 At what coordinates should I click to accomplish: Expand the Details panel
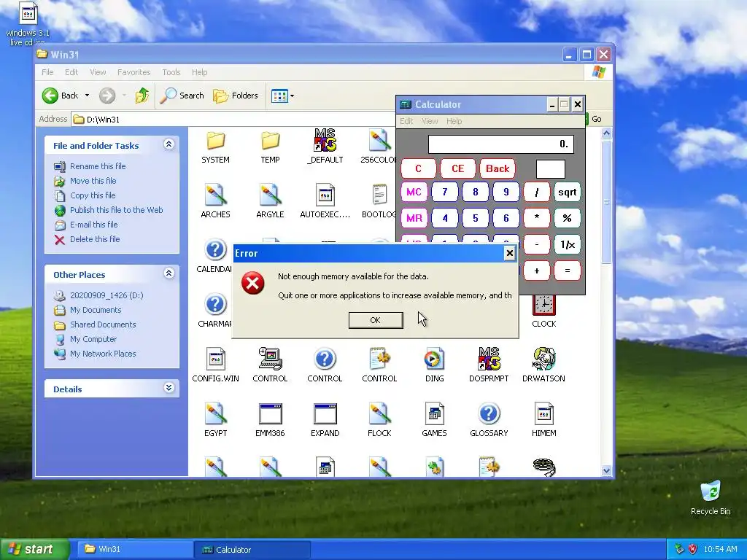(169, 388)
